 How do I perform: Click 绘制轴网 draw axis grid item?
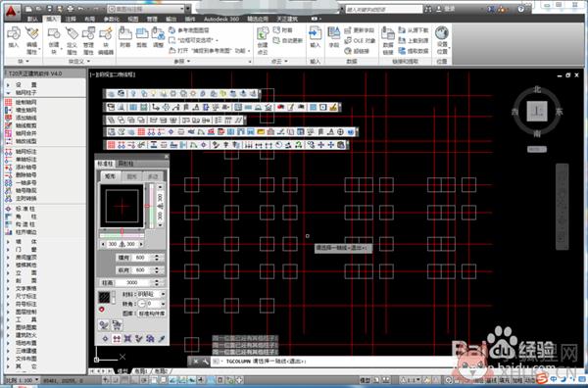(x=21, y=102)
